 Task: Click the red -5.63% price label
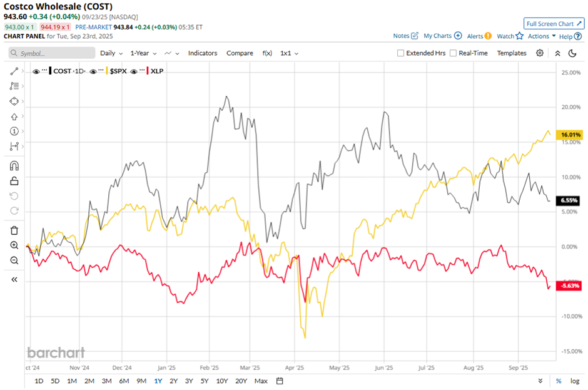(x=569, y=285)
